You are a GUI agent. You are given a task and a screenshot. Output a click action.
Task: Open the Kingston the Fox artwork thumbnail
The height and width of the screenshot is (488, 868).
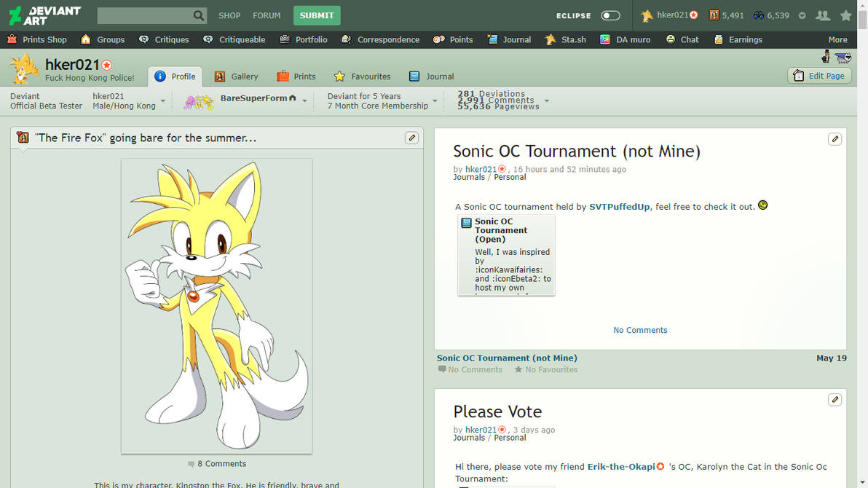coord(216,307)
